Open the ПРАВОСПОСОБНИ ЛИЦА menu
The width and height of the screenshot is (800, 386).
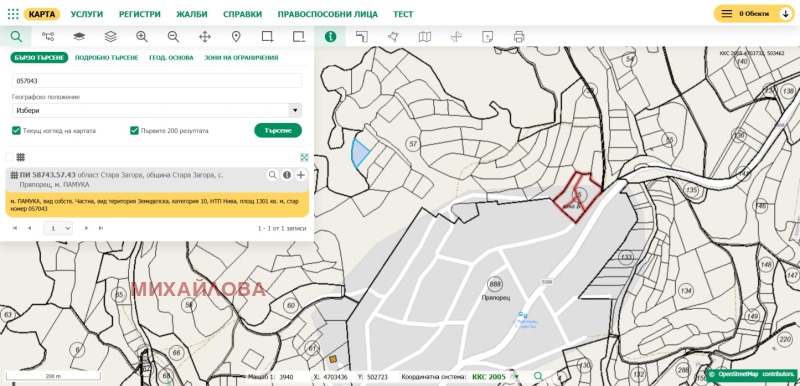tap(328, 14)
